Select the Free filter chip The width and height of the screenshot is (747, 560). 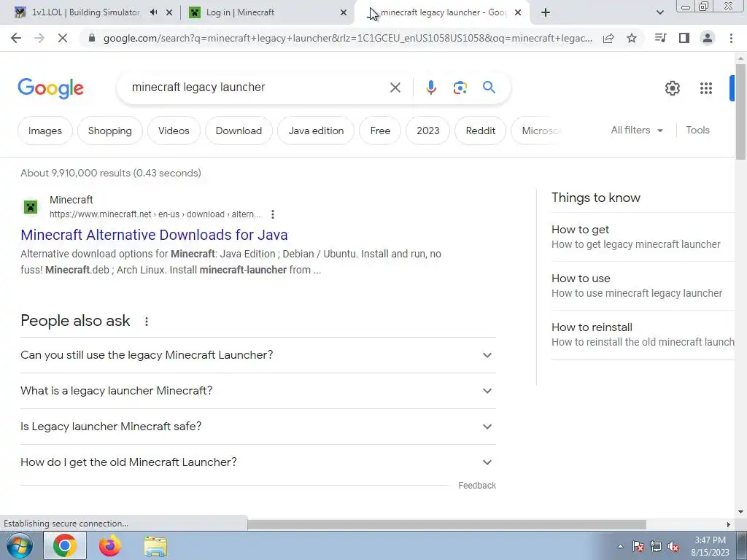pos(380,131)
